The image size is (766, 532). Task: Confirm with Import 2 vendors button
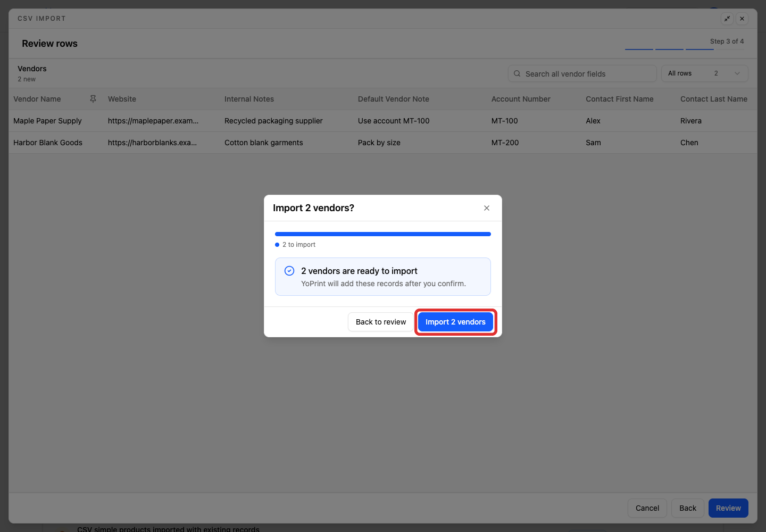(x=455, y=322)
